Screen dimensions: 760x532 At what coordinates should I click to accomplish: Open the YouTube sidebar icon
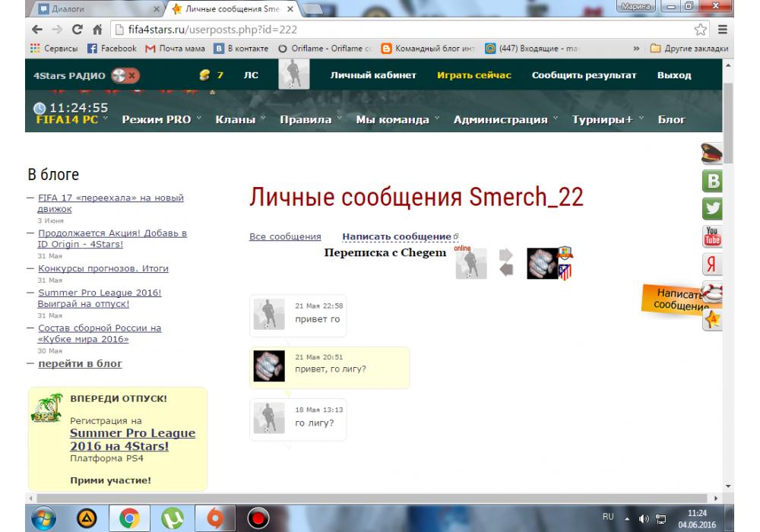click(714, 236)
